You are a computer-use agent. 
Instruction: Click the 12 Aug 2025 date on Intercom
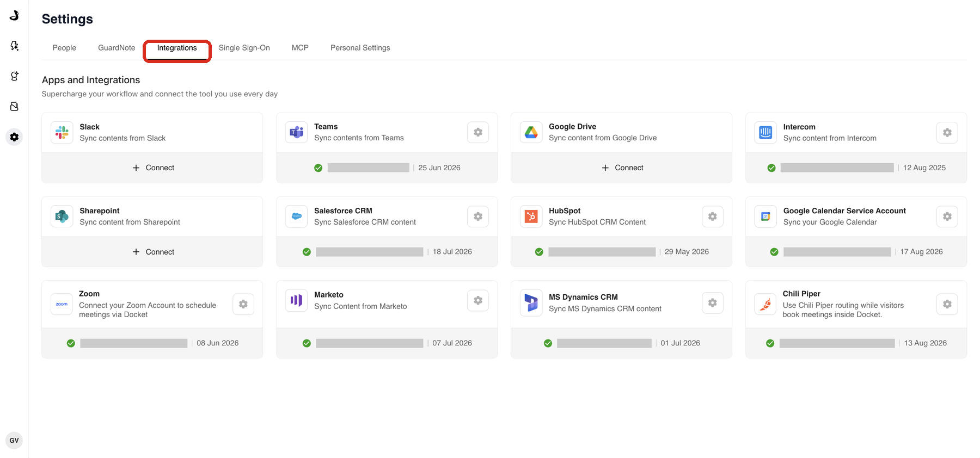click(924, 168)
